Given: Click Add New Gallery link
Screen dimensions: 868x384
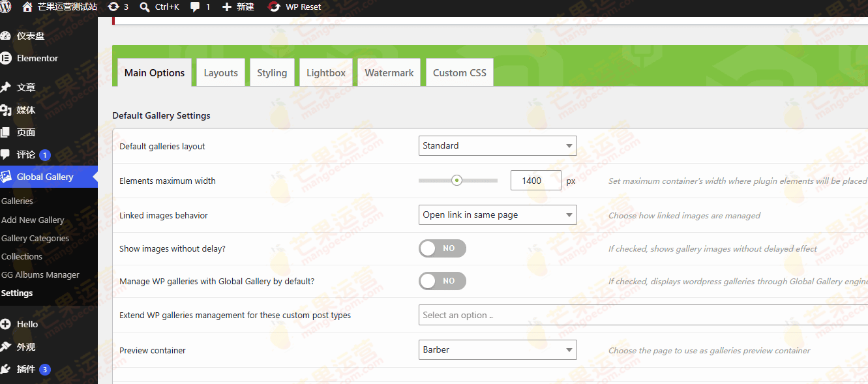Looking at the screenshot, I should point(33,220).
